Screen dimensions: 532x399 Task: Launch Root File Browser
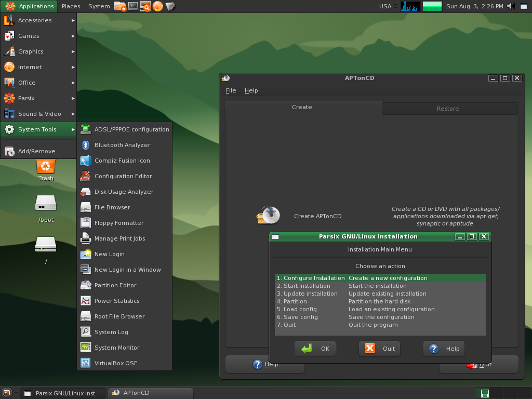[125, 316]
